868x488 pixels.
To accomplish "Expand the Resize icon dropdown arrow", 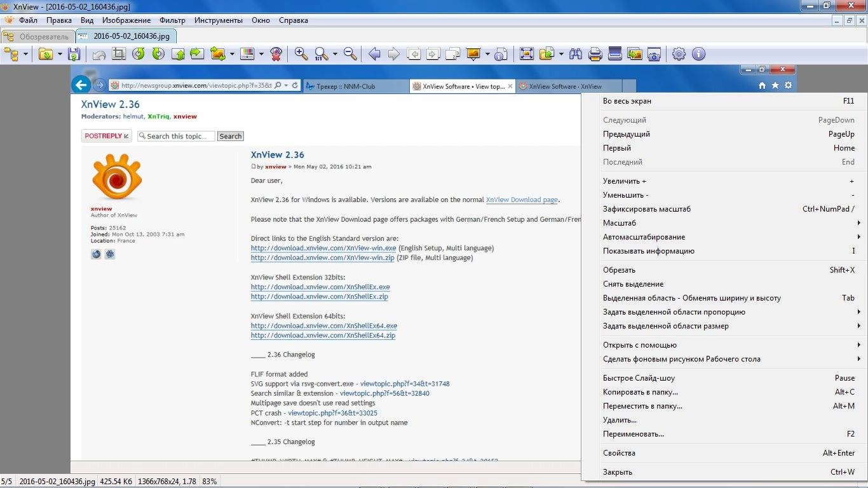I will [232, 55].
